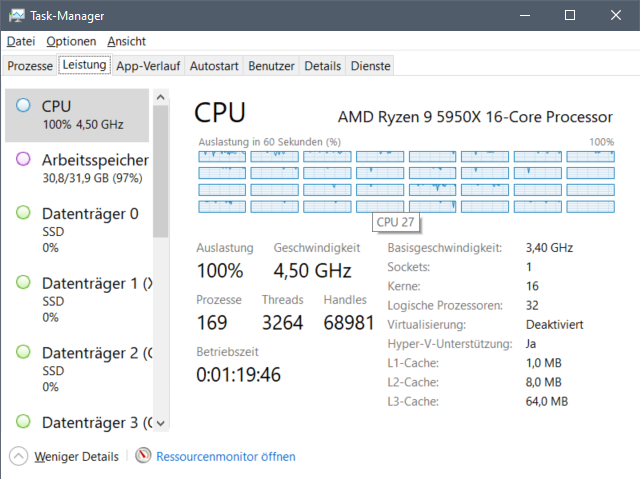Viewport: 640px width, 479px height.
Task: Switch to the App-Verlauf tab
Action: pyautogui.click(x=148, y=66)
